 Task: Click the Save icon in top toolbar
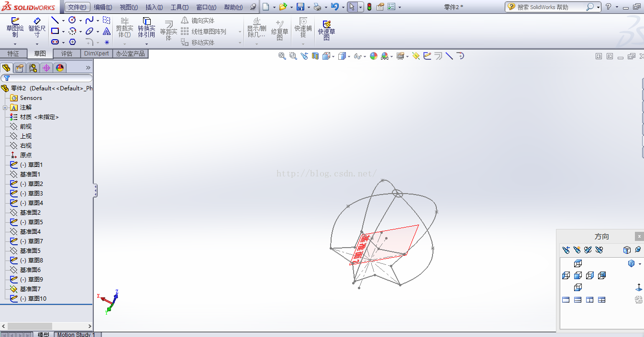(x=300, y=7)
